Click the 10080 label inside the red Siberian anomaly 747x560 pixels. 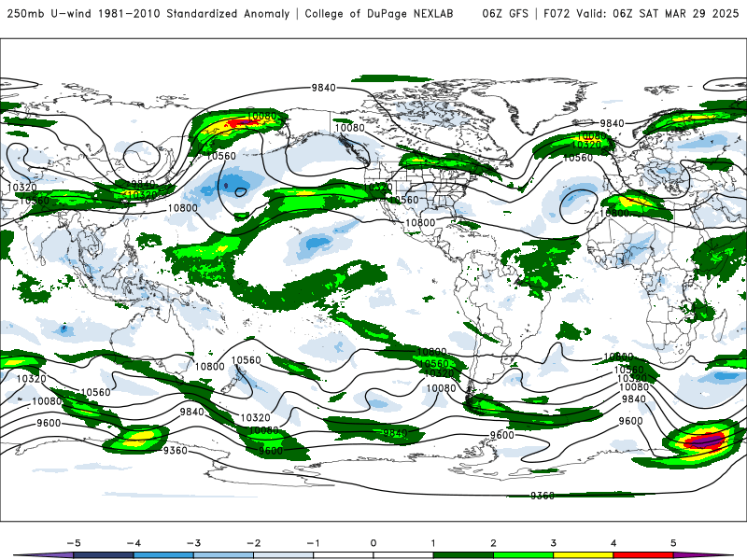click(x=261, y=116)
